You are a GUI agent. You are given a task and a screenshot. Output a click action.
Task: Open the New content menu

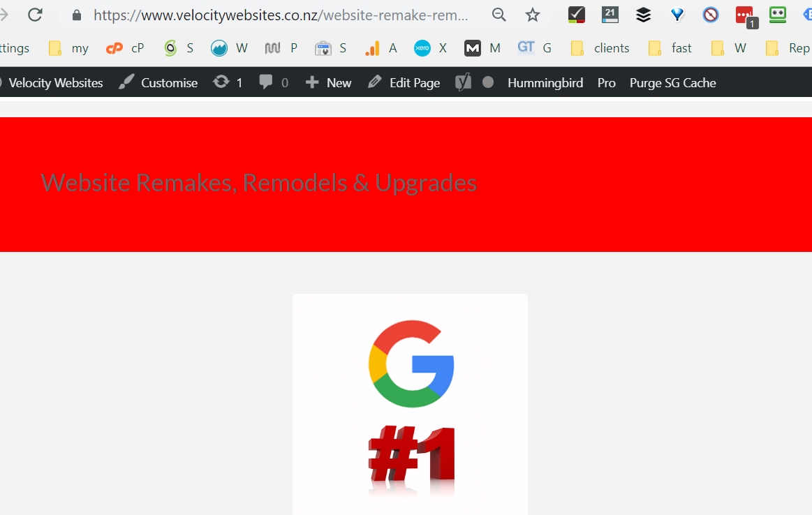(x=329, y=82)
